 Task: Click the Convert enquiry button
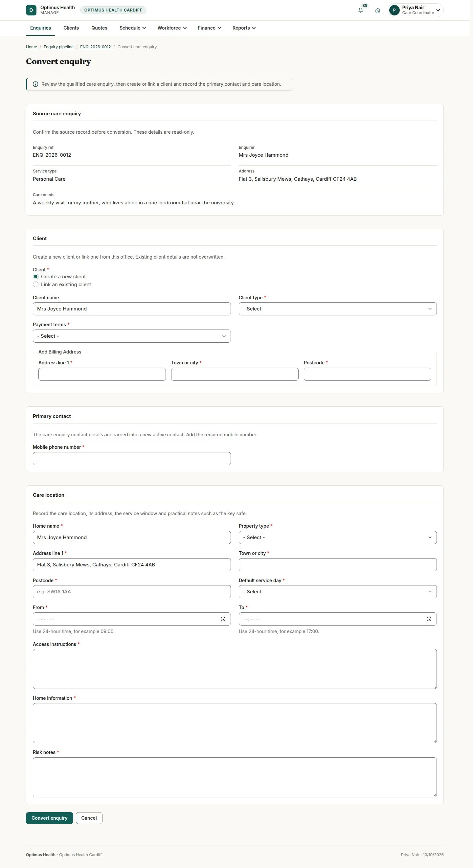tap(50, 818)
